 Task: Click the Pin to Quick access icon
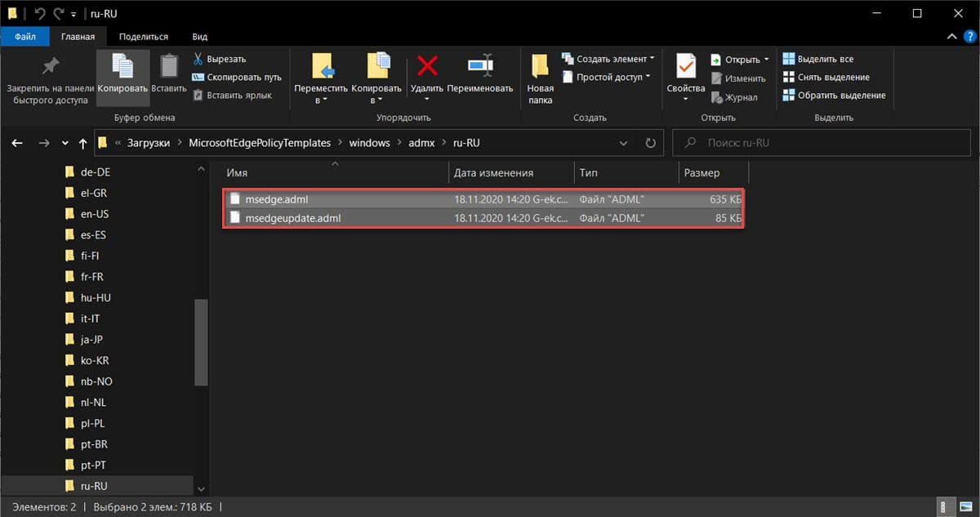coord(50,67)
